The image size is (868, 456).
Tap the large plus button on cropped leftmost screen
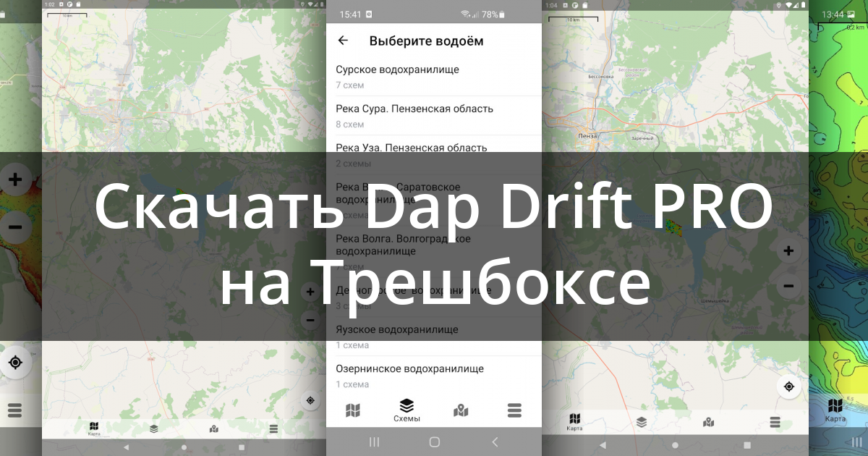click(15, 180)
